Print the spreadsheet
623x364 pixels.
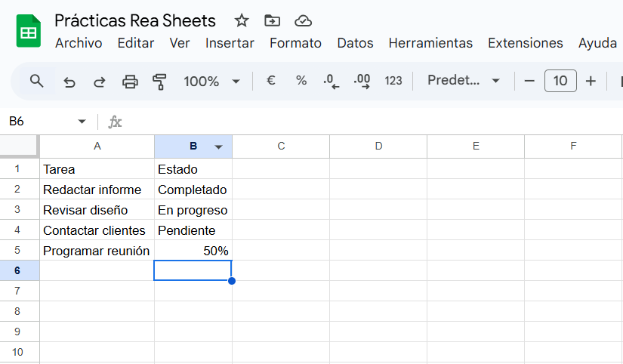point(130,81)
